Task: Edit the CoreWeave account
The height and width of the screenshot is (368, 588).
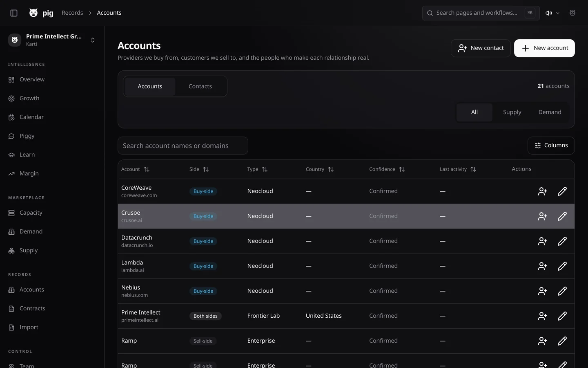Action: [x=562, y=191]
